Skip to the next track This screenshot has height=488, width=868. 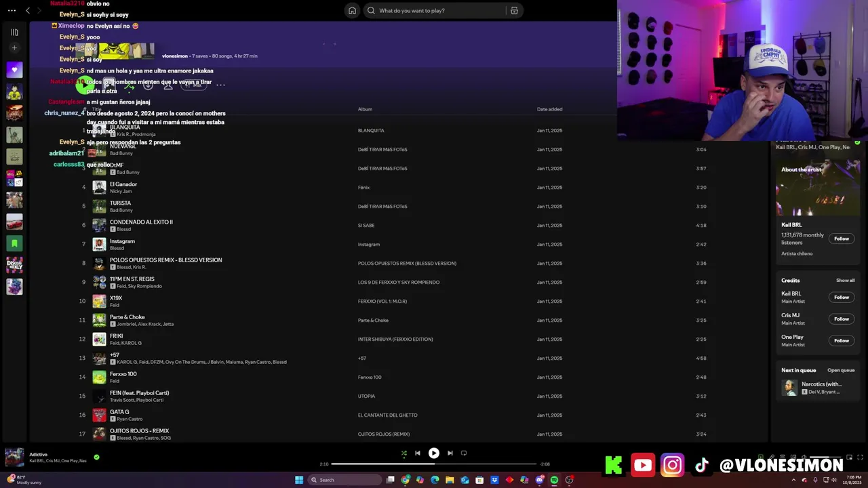450,453
